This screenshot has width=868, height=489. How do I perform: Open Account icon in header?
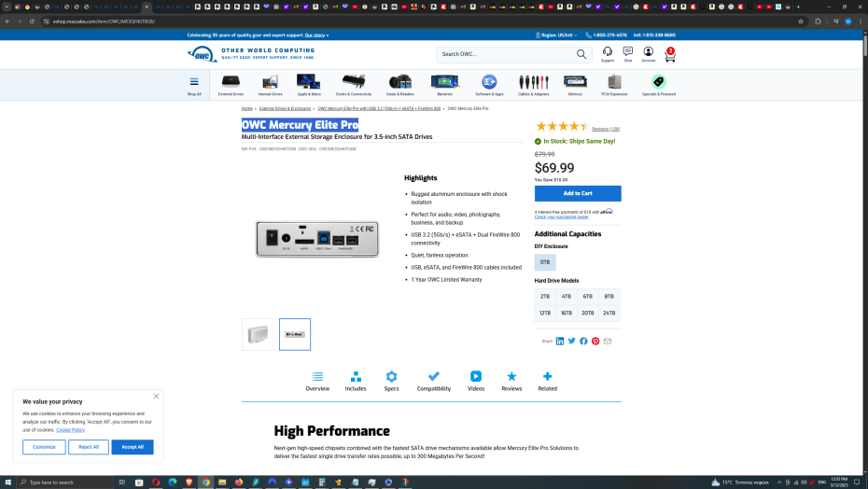(649, 54)
